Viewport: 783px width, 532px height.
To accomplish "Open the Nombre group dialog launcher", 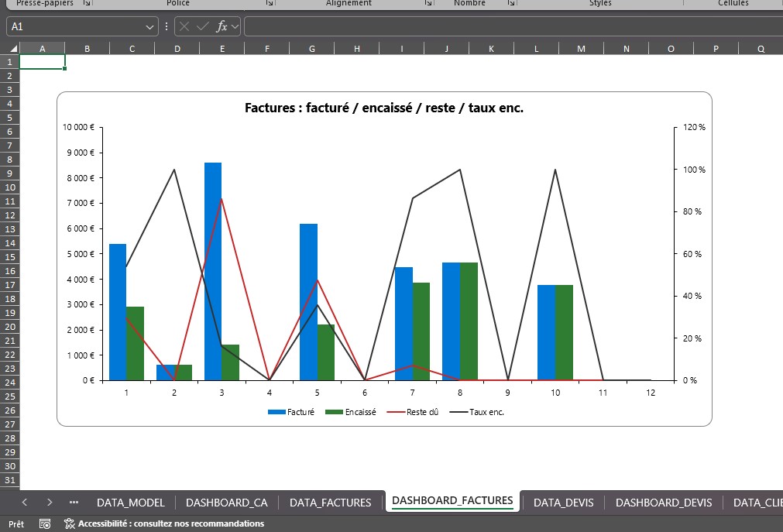I will (510, 3).
